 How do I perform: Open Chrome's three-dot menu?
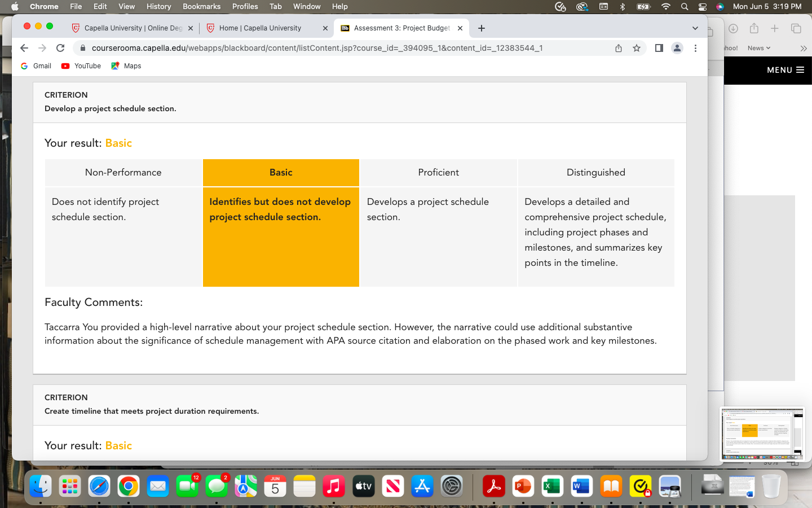coord(695,48)
